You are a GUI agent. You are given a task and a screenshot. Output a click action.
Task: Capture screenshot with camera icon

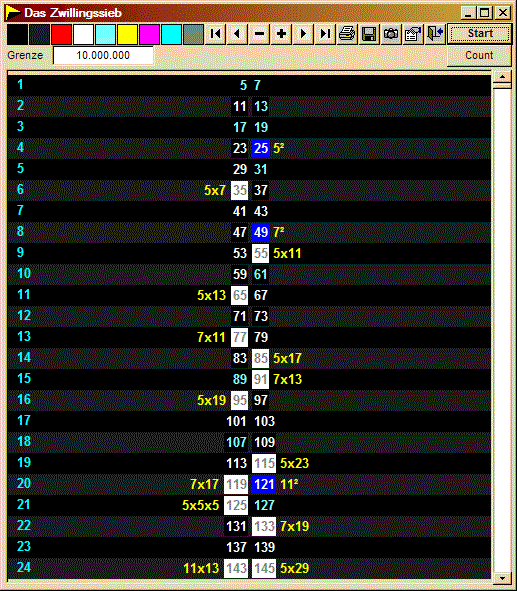(391, 34)
